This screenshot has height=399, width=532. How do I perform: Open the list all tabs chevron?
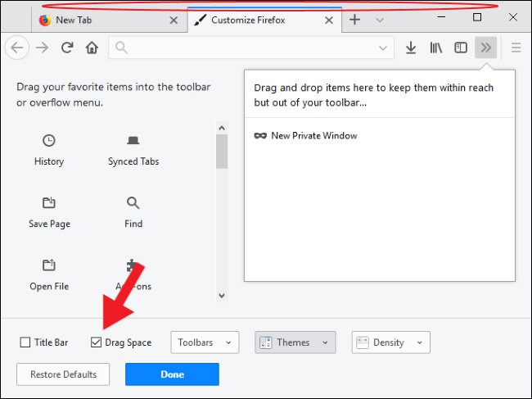coord(380,20)
